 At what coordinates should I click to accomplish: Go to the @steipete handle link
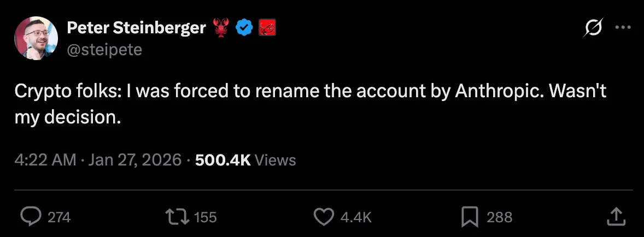104,50
